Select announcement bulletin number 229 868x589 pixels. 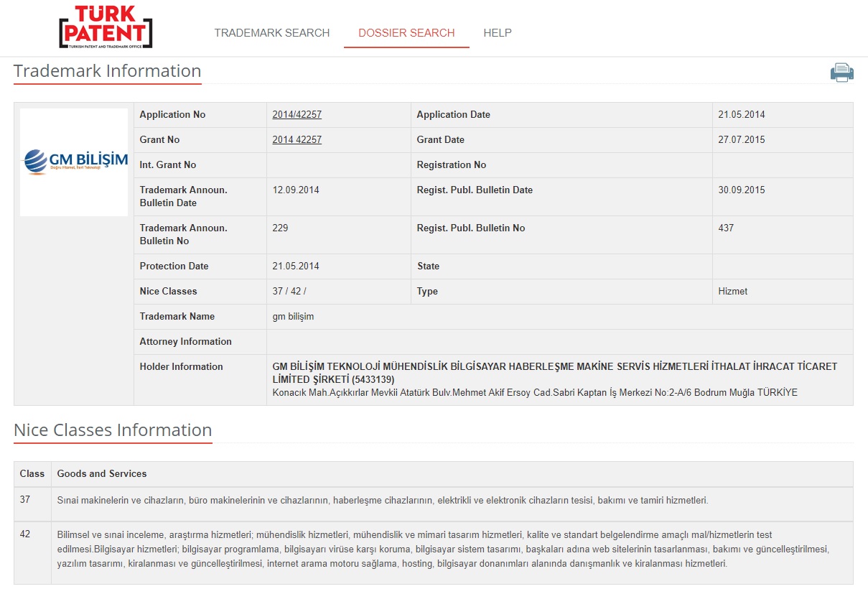pyautogui.click(x=280, y=228)
